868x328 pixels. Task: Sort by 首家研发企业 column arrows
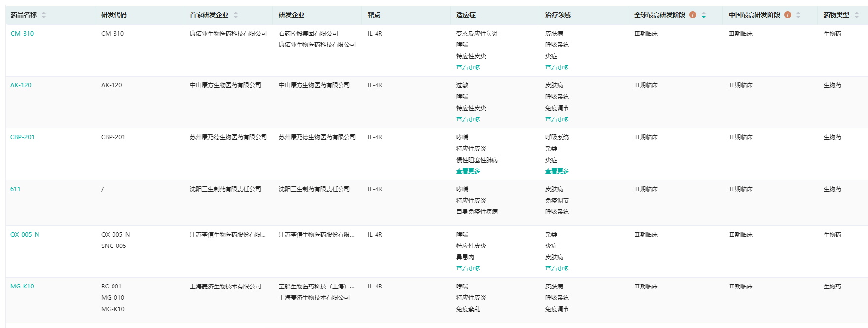236,15
